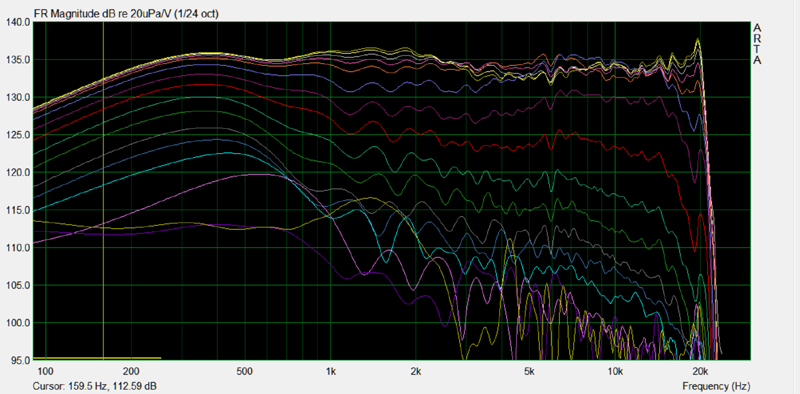Screen dimensions: 800x394
Task: Select the 1k frequency axis label
Action: click(x=331, y=371)
